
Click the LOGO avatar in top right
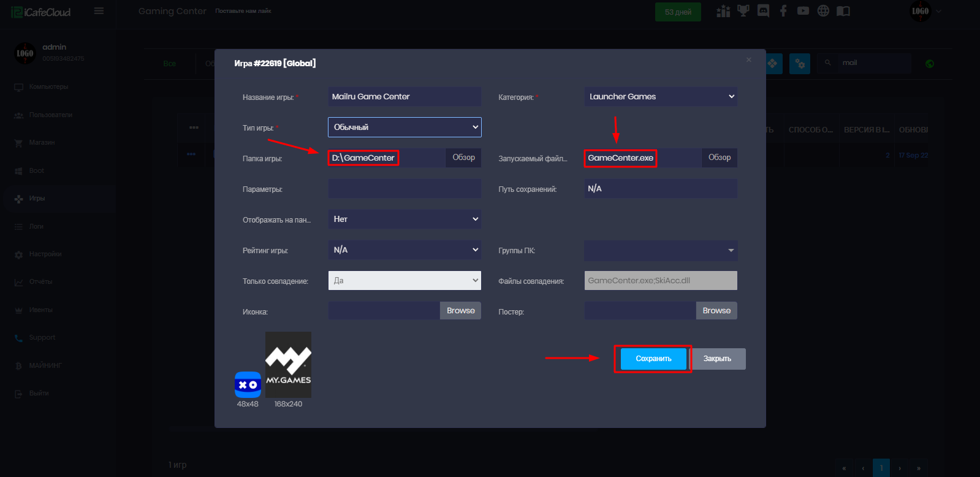point(921,11)
